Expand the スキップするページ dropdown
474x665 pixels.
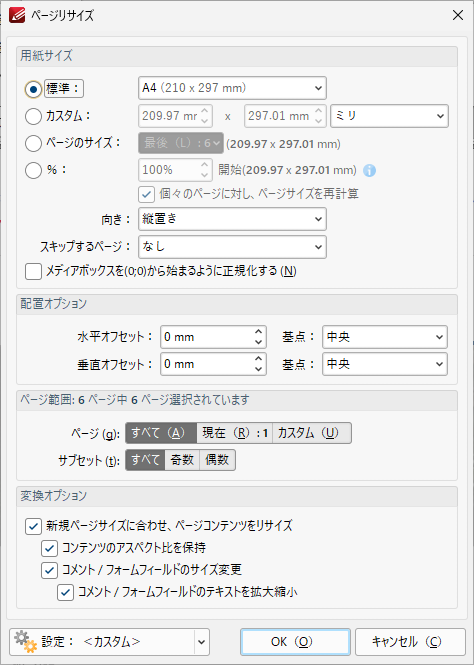[232, 247]
